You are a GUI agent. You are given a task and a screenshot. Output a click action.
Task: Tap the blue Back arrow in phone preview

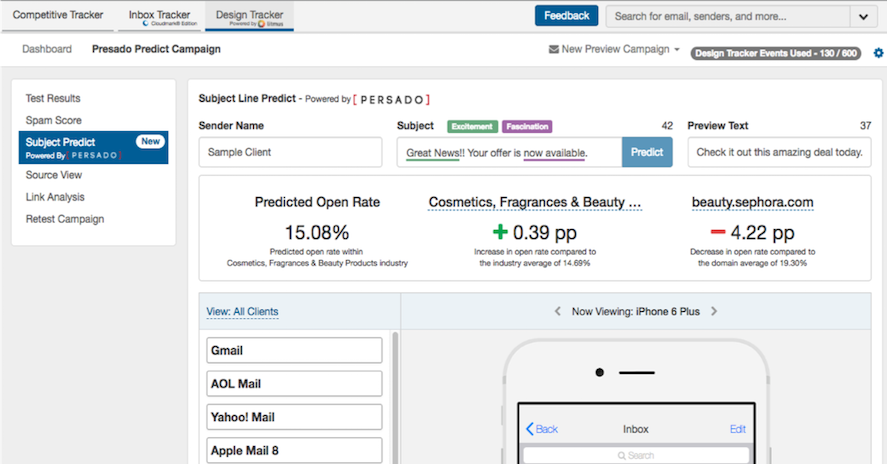tap(542, 429)
